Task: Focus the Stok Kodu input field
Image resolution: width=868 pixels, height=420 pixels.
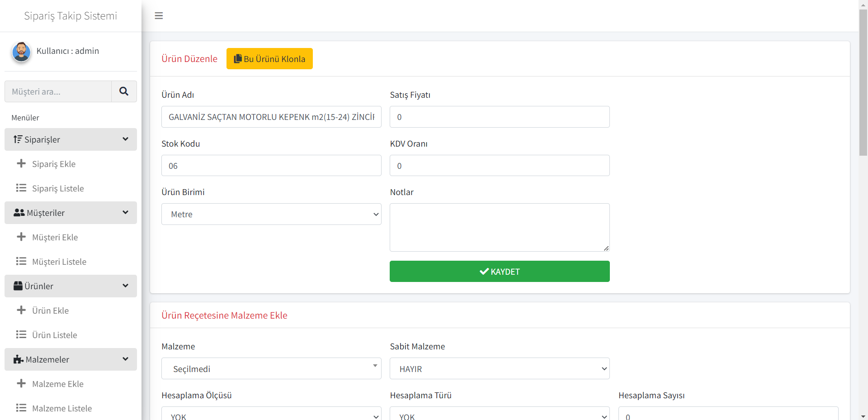Action: [x=271, y=166]
